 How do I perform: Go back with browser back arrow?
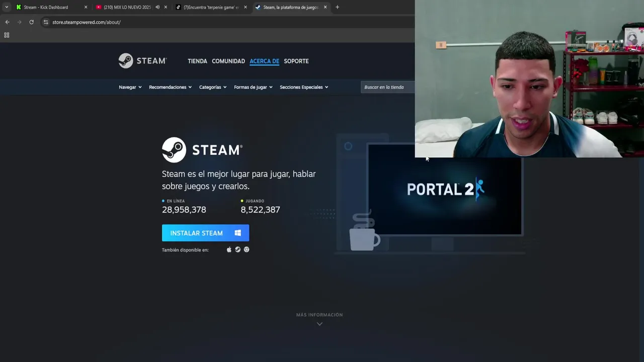point(7,22)
